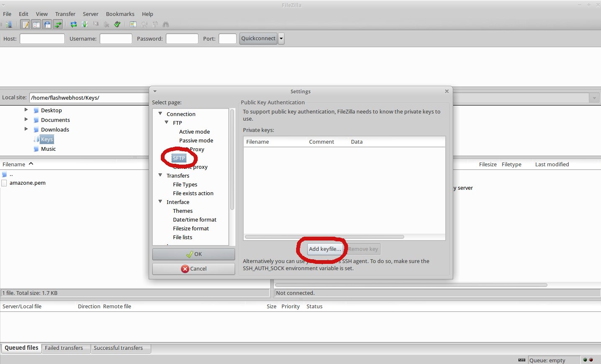Click the Cancel current operation icon
The width and height of the screenshot is (601, 364).
coord(95,24)
